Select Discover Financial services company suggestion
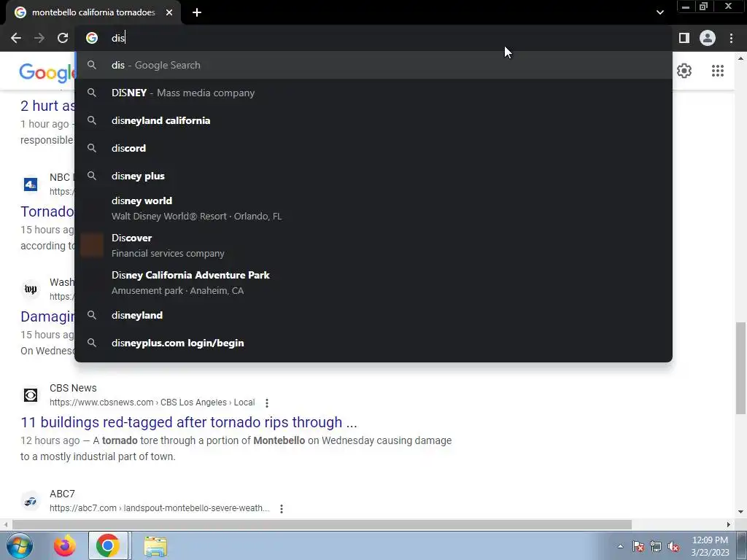 coord(373,245)
